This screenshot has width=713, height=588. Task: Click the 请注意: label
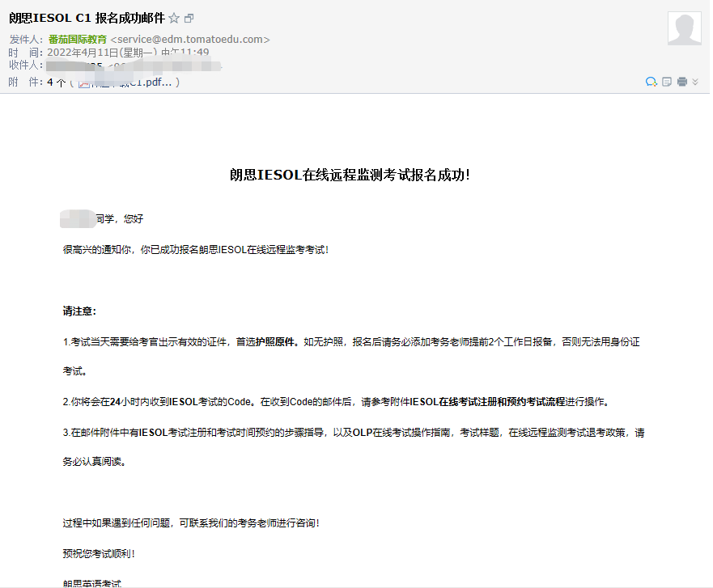click(79, 311)
